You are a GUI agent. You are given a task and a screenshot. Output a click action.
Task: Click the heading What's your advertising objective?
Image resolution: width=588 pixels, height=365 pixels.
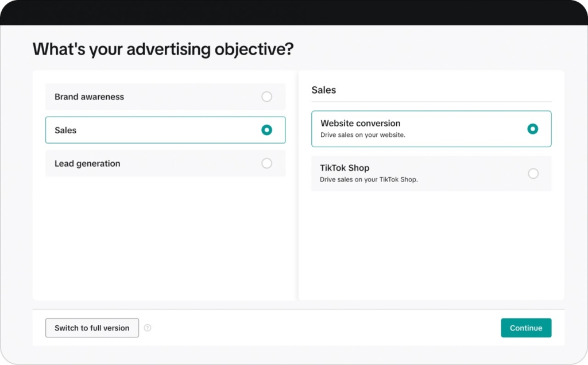pos(163,49)
